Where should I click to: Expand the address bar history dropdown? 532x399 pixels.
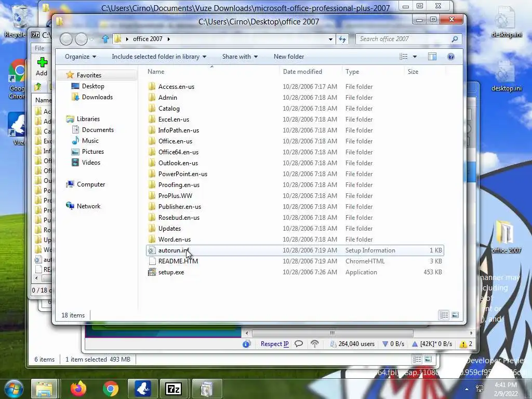[x=330, y=39]
